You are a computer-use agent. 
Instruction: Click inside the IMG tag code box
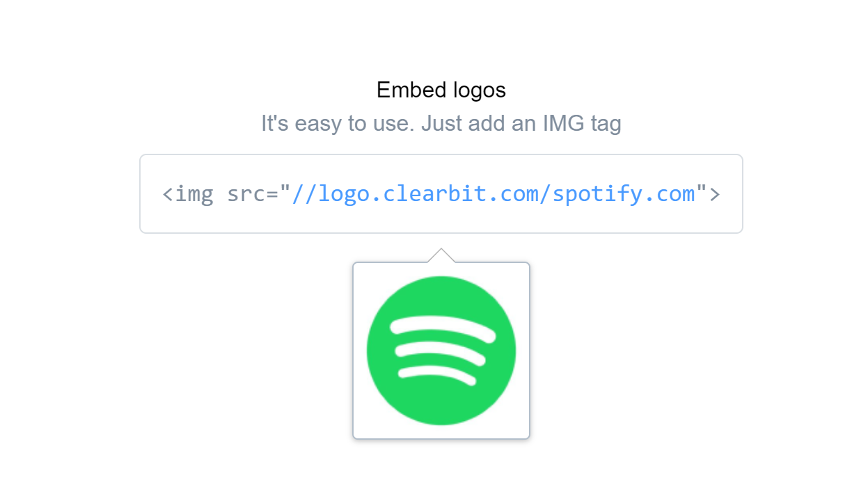pos(441,193)
